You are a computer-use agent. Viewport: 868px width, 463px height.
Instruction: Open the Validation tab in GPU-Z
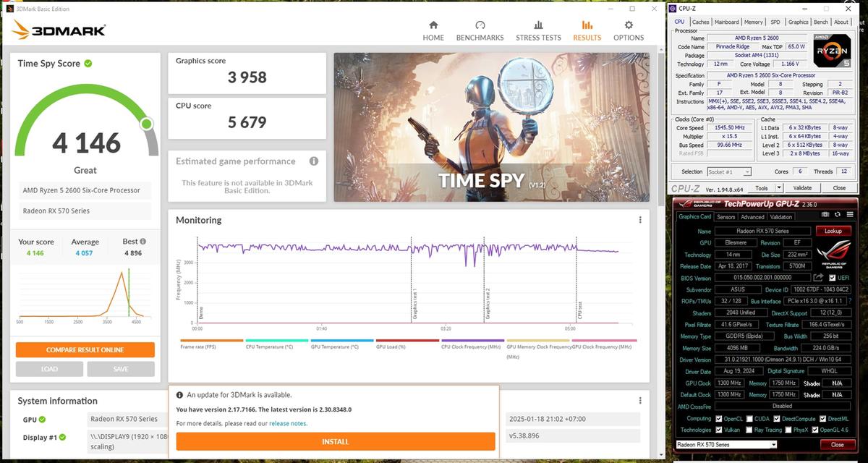tap(781, 217)
